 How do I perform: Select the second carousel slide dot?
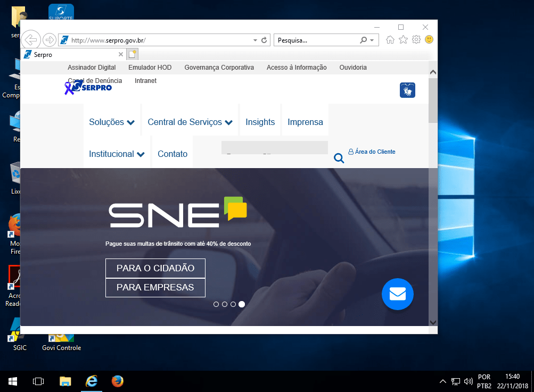[225, 304]
